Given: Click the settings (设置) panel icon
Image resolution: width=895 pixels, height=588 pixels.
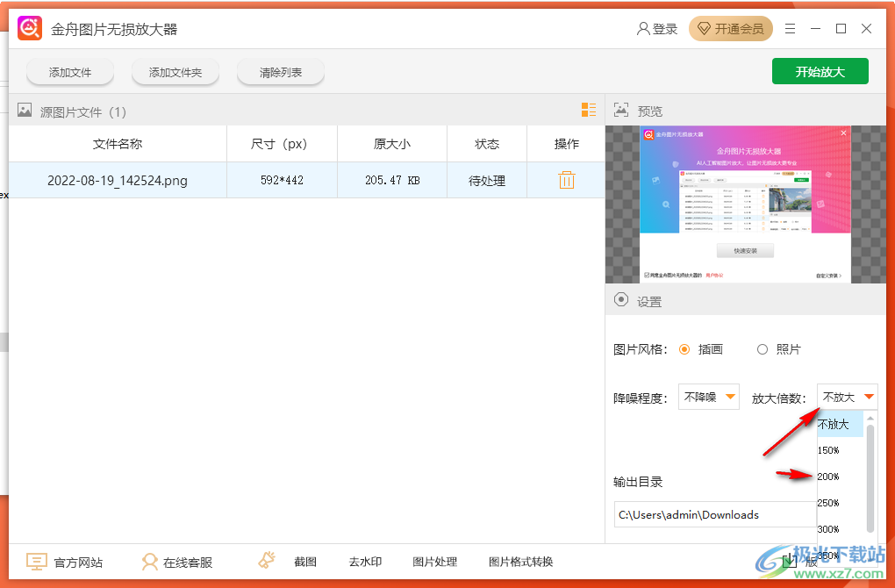Looking at the screenshot, I should [x=621, y=300].
